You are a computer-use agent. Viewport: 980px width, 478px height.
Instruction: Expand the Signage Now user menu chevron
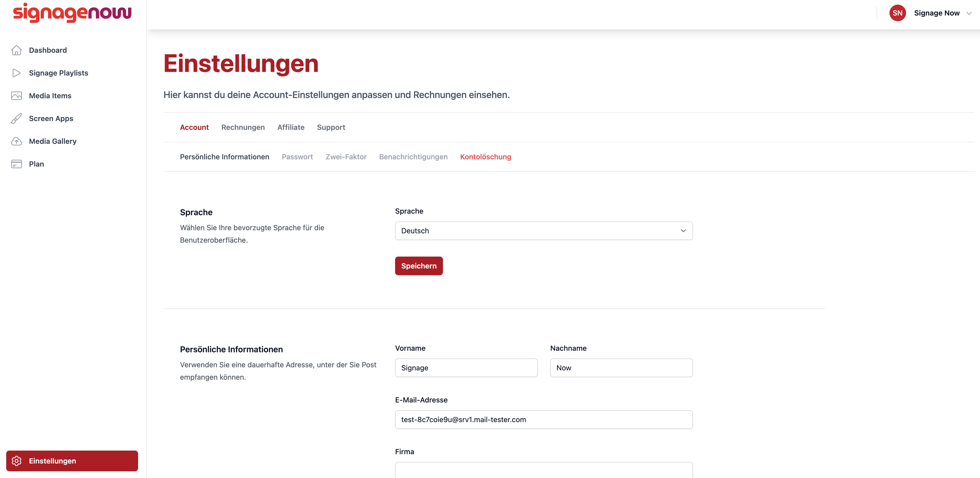tap(969, 13)
